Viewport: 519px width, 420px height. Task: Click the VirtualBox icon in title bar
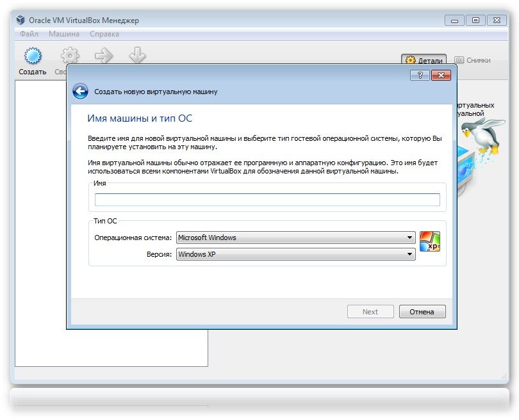click(x=20, y=20)
